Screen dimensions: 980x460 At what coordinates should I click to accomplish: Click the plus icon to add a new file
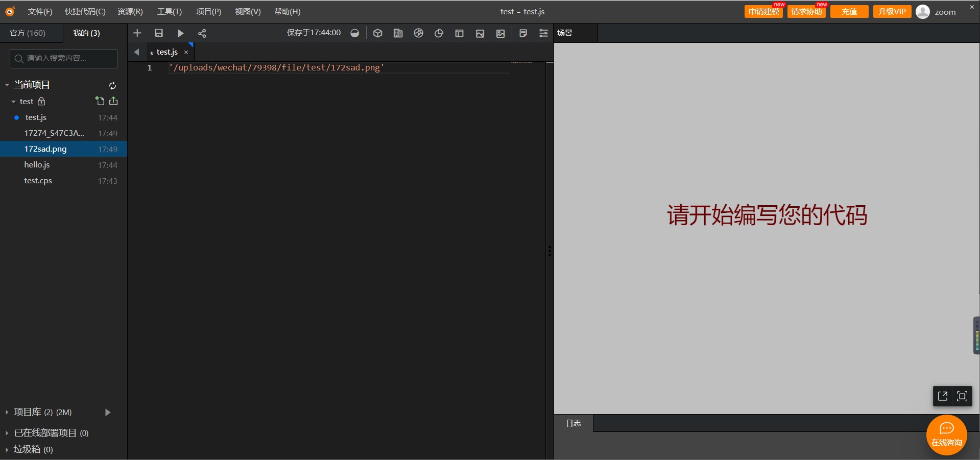(137, 33)
